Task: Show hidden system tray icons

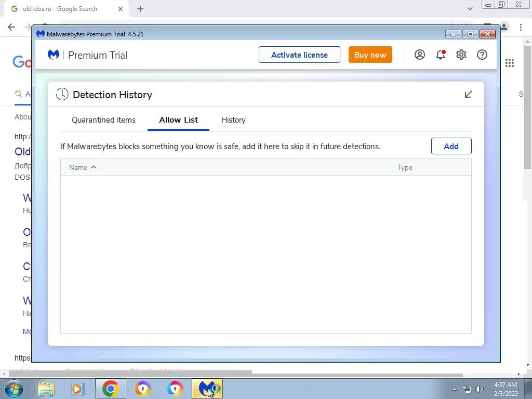Action: [454, 389]
